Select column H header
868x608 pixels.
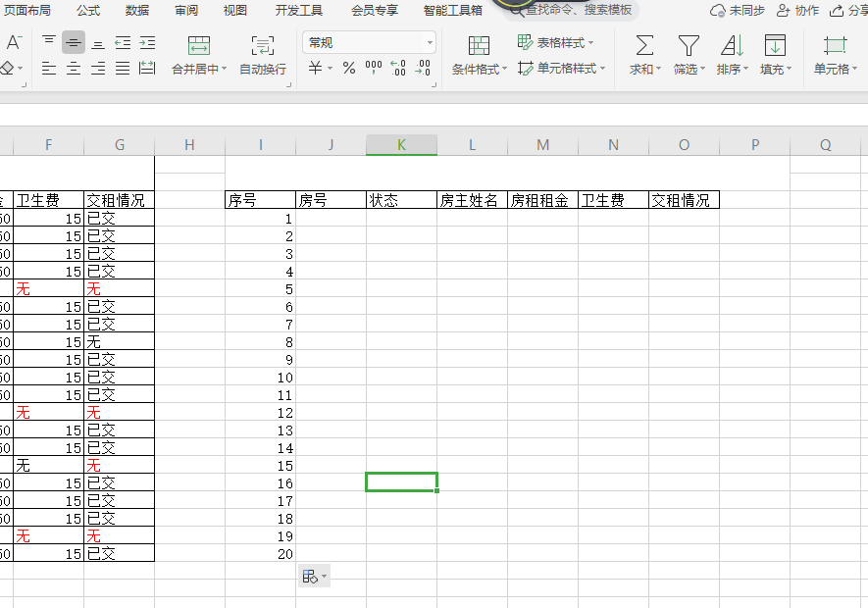coord(189,144)
